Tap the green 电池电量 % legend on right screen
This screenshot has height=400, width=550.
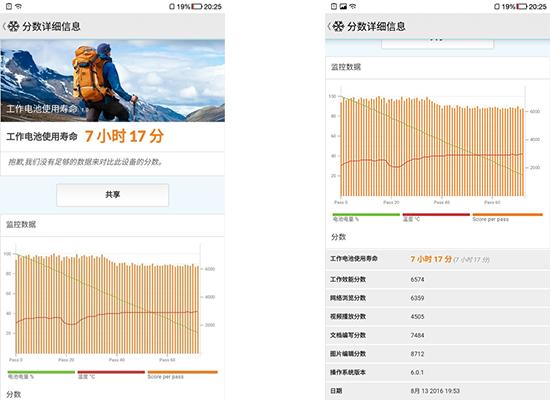pyautogui.click(x=366, y=217)
